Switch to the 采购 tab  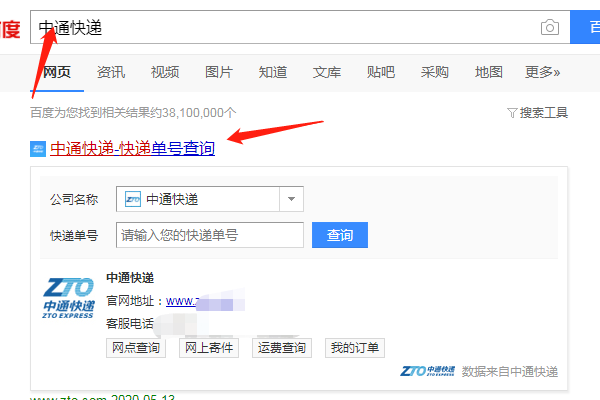pos(435,72)
